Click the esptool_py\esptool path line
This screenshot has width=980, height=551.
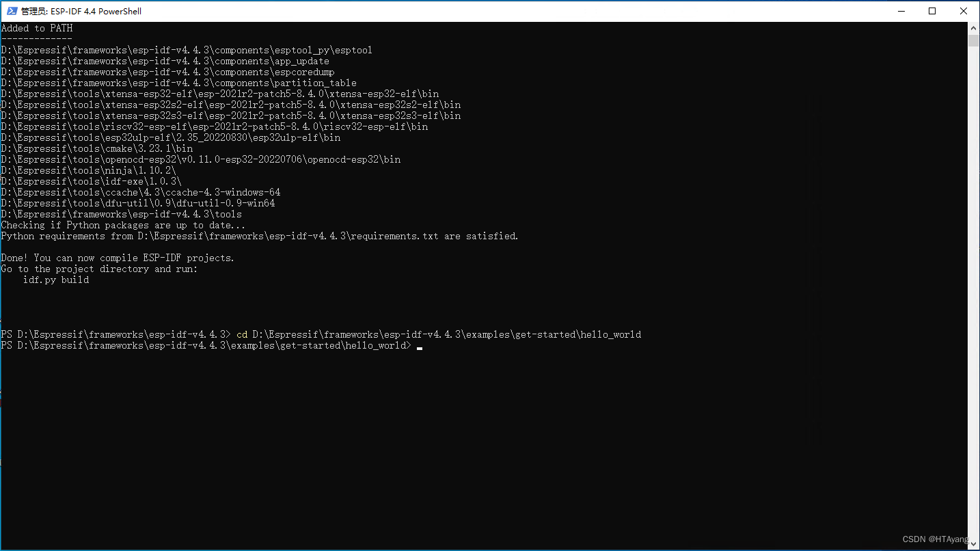pos(186,49)
